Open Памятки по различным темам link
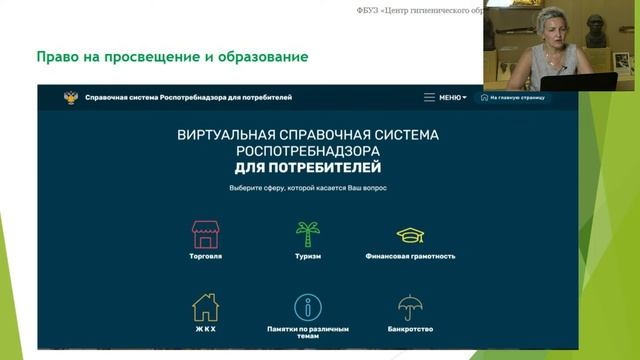Screen dimensions: 640x360 308,332
